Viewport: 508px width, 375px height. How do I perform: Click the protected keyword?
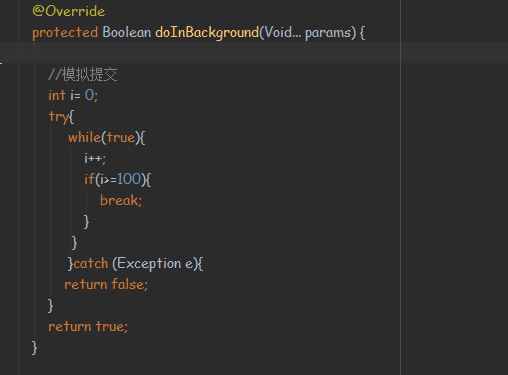point(65,33)
